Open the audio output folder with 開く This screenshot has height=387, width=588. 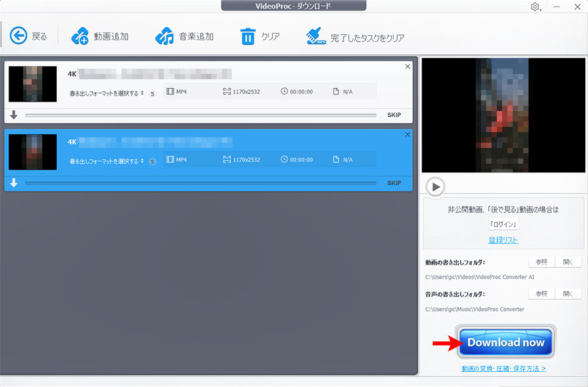tap(568, 294)
